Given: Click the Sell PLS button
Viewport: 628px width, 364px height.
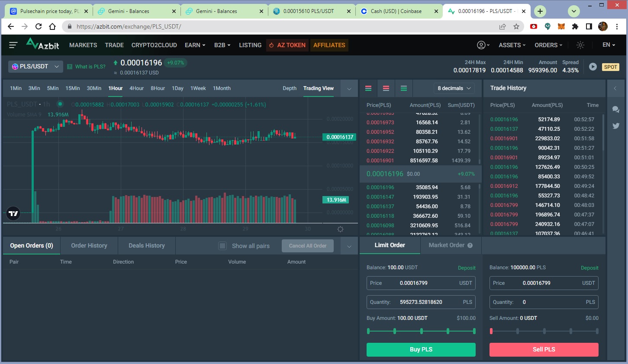Looking at the screenshot, I should 544,350.
